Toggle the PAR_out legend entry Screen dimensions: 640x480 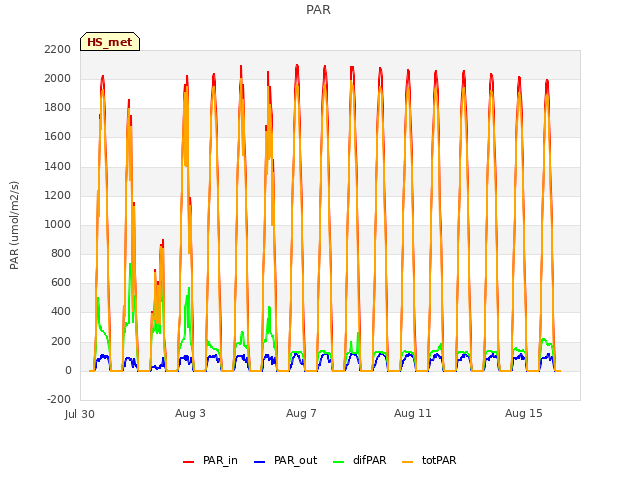286,460
